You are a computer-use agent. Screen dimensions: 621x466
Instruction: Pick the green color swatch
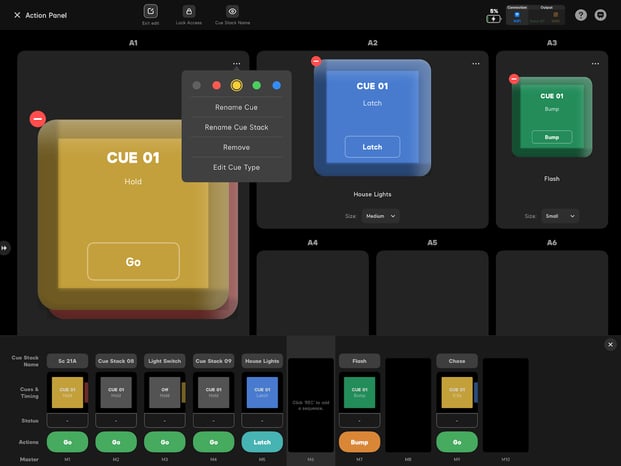(x=257, y=85)
